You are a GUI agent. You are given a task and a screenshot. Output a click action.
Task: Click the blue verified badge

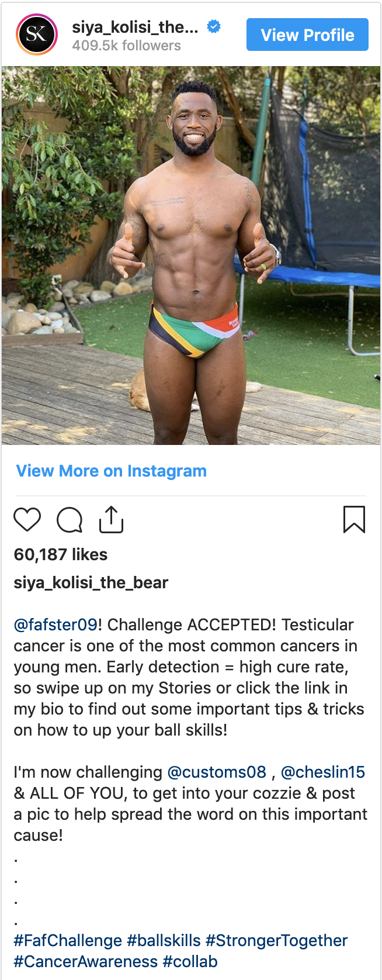click(x=214, y=26)
